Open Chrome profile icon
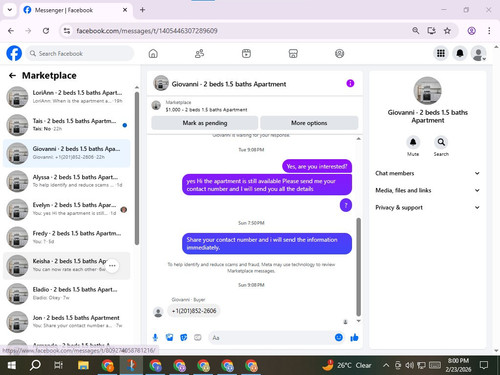This screenshot has width=500, height=375. (x=471, y=31)
